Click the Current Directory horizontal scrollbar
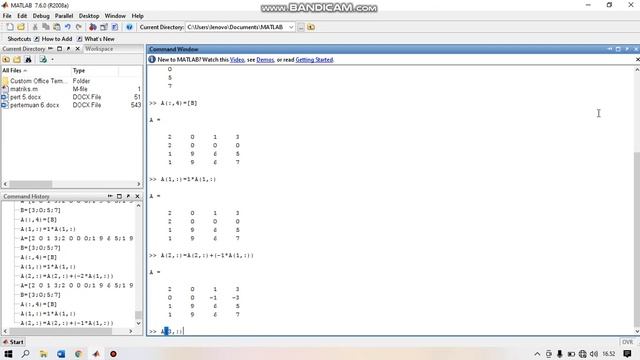Viewport: 640px width, 360px height. click(31, 184)
